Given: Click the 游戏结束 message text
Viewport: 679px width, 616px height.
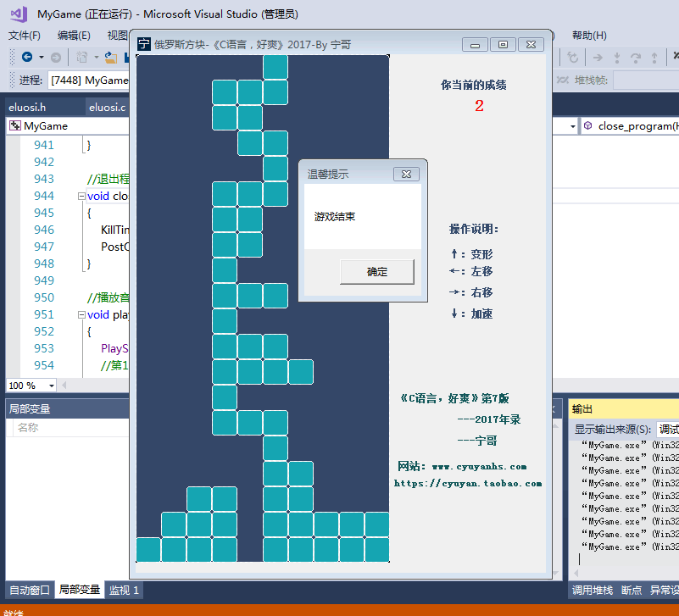Looking at the screenshot, I should pyautogui.click(x=334, y=216).
